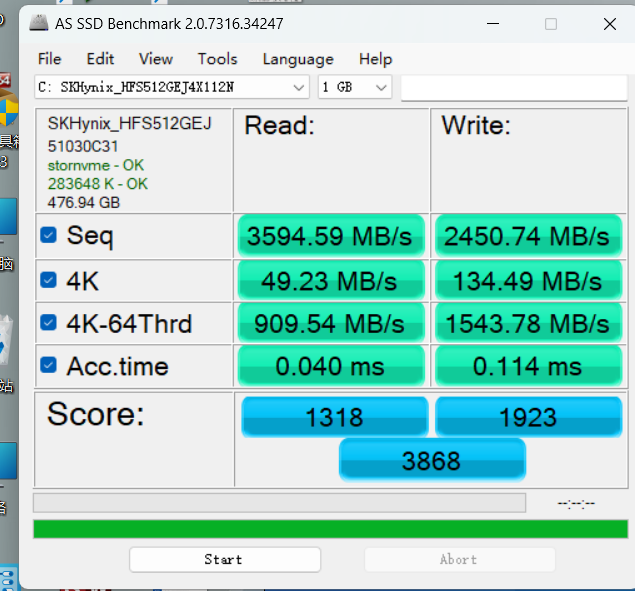
Task: Click the AS SSD Benchmark app icon
Action: coord(39,23)
